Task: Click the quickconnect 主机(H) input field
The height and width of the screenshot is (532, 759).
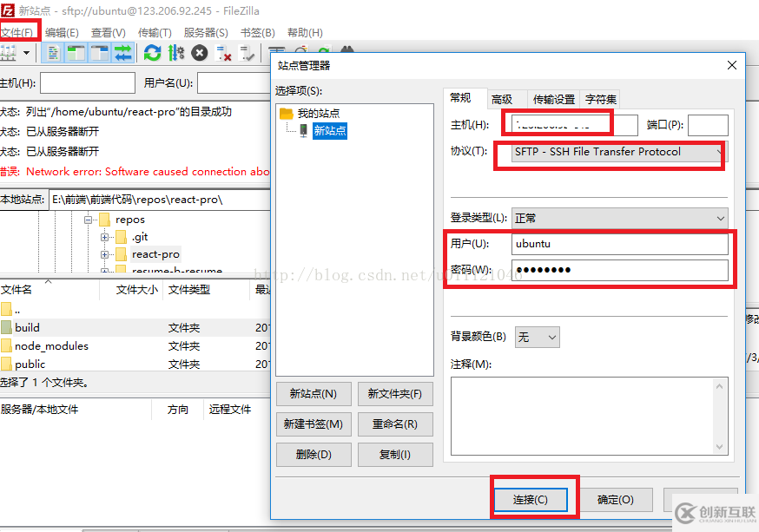Action: [88, 82]
